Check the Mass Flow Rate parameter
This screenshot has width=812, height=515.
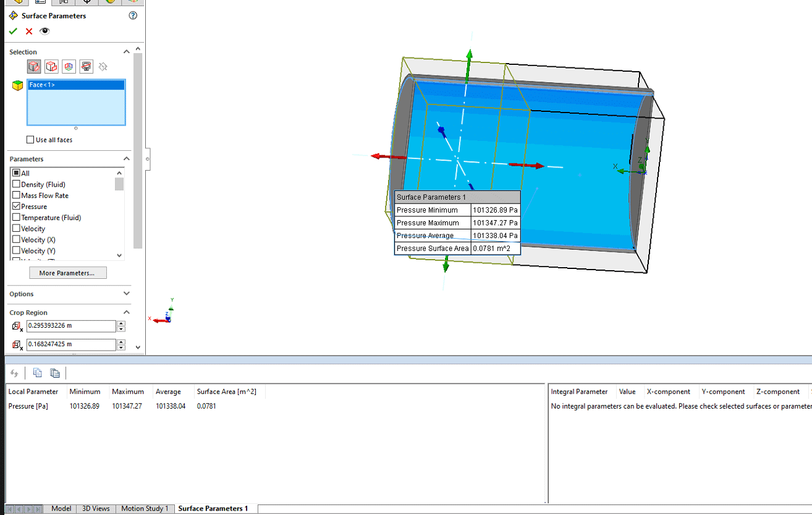[16, 195]
